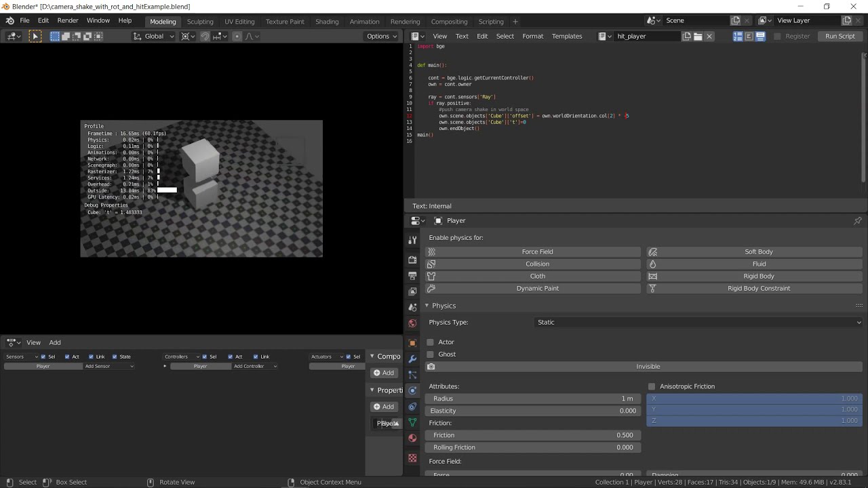This screenshot has height=488, width=868.
Task: Toggle Sensors Act checkbox
Action: point(67,357)
